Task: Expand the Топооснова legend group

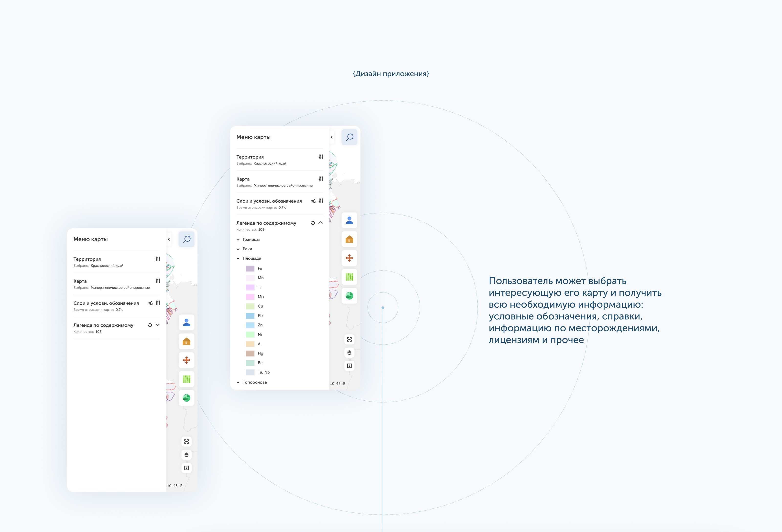Action: point(238,382)
